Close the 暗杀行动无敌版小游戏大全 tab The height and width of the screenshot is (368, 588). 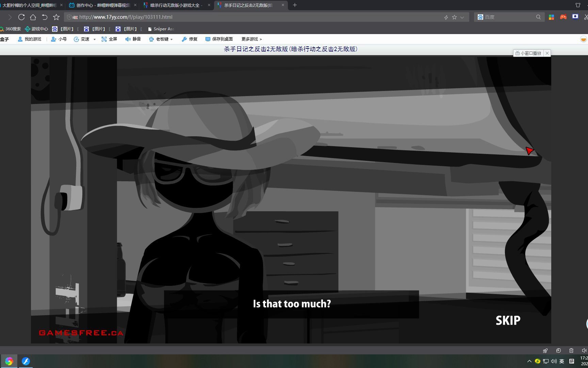click(209, 5)
